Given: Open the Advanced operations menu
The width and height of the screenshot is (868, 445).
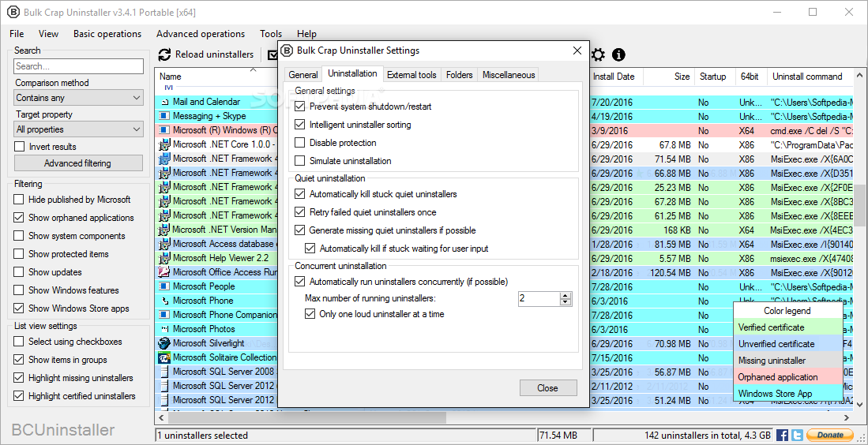Looking at the screenshot, I should pyautogui.click(x=201, y=34).
